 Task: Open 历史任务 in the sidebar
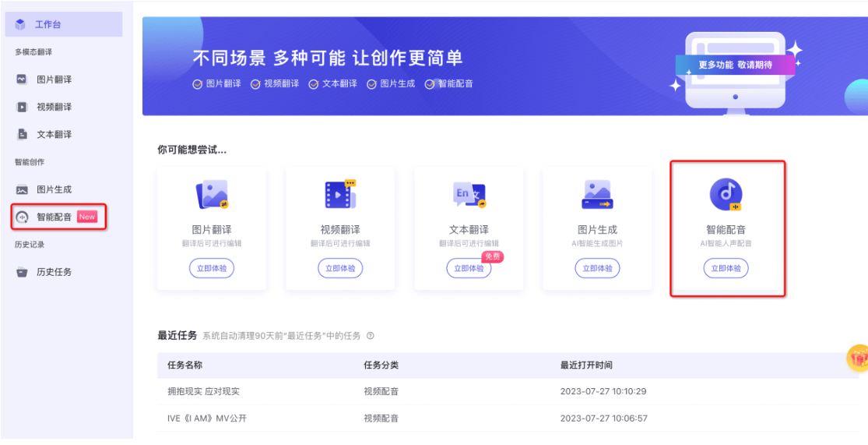coord(54,272)
